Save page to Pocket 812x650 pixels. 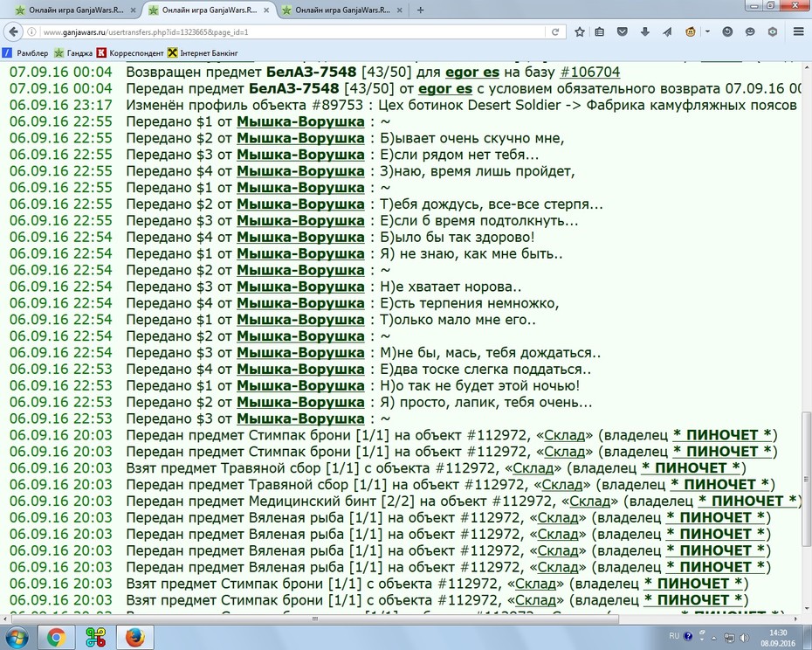623,32
